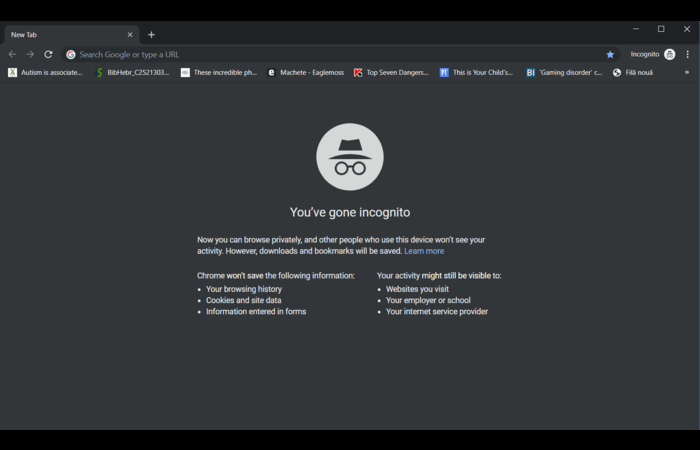Click the forward navigation arrow

(x=30, y=54)
